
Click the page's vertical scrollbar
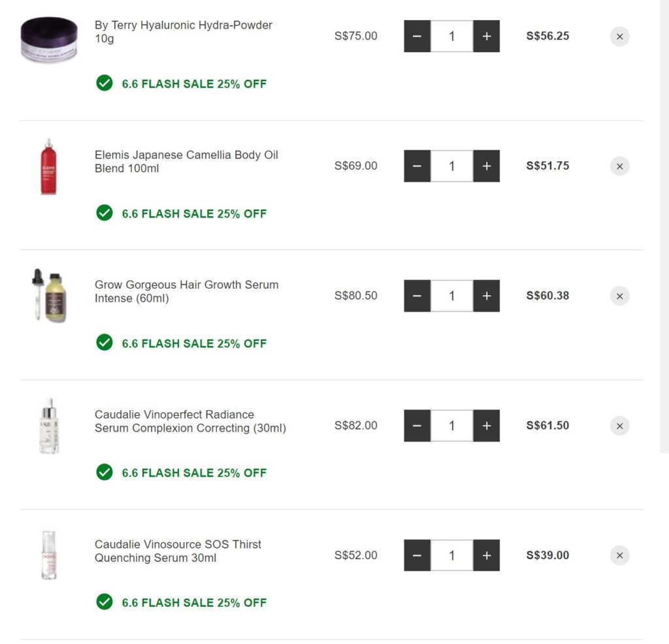(x=664, y=229)
